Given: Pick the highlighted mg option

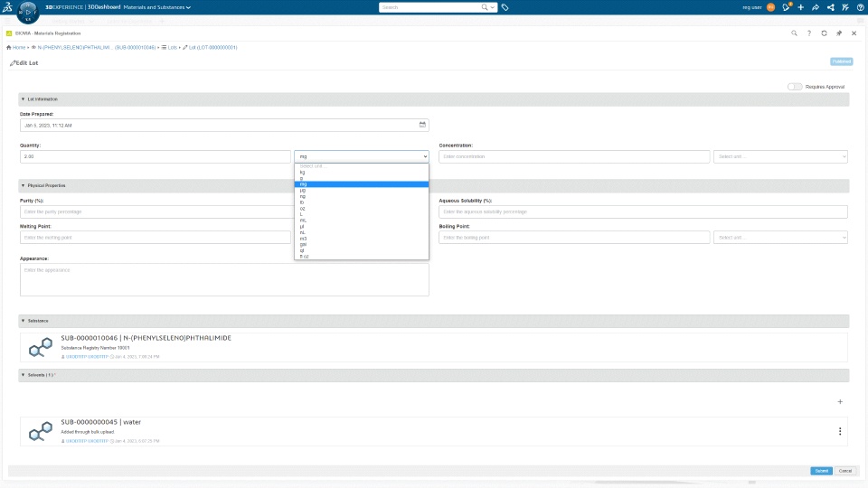Looking at the screenshot, I should (362, 184).
